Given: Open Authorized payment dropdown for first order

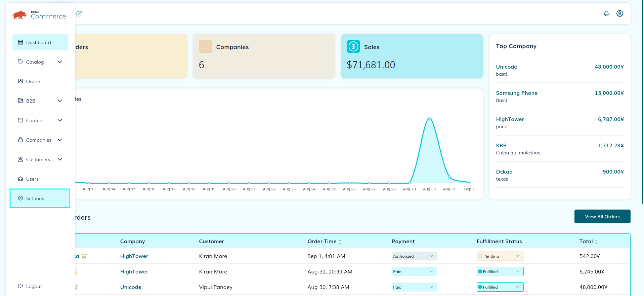Looking at the screenshot, I should pos(414,256).
